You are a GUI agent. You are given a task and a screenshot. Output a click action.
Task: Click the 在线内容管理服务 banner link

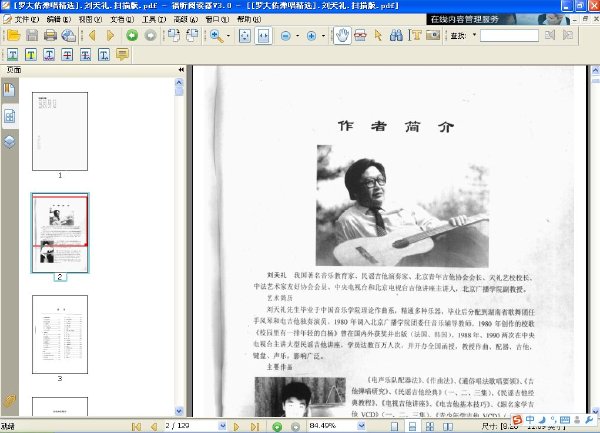click(x=499, y=19)
